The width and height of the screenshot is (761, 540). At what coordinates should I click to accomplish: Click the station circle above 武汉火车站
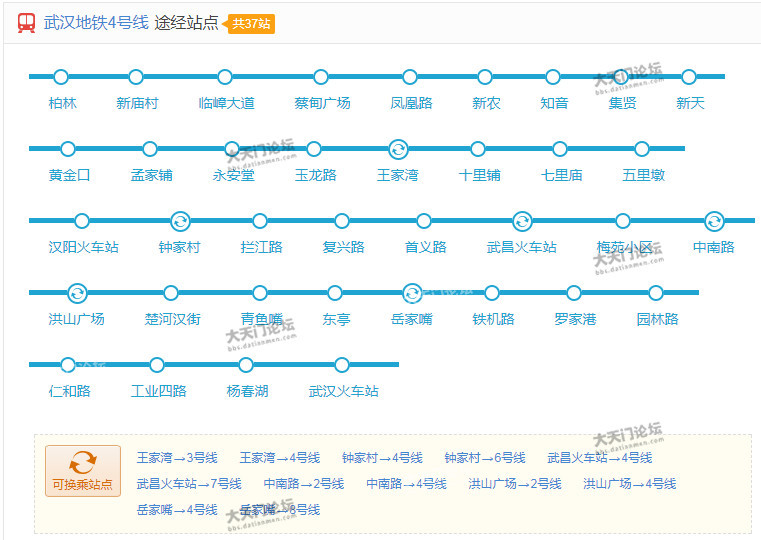point(342,365)
